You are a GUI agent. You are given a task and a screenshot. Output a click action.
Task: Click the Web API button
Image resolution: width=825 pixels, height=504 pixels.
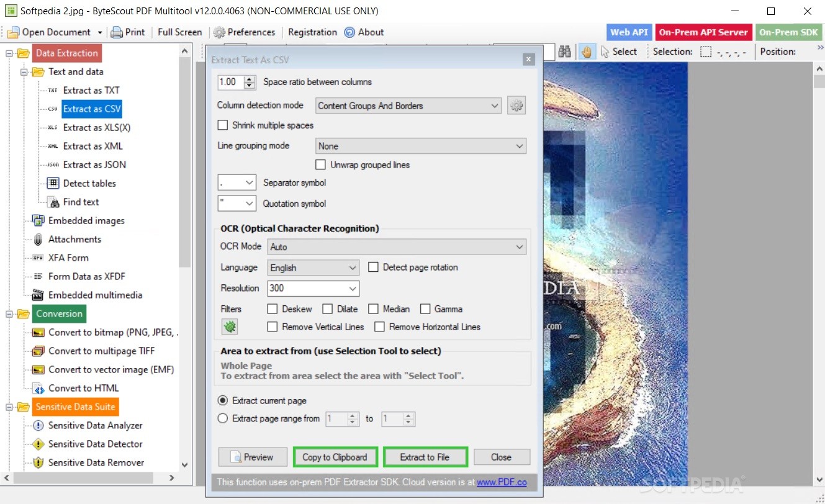tap(629, 32)
